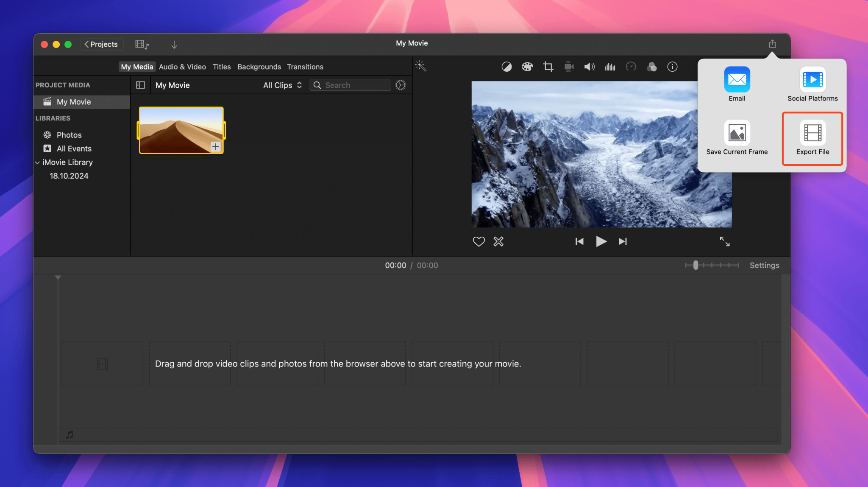Image resolution: width=868 pixels, height=487 pixels.
Task: Switch to the Audio & Video tab
Action: click(x=182, y=67)
